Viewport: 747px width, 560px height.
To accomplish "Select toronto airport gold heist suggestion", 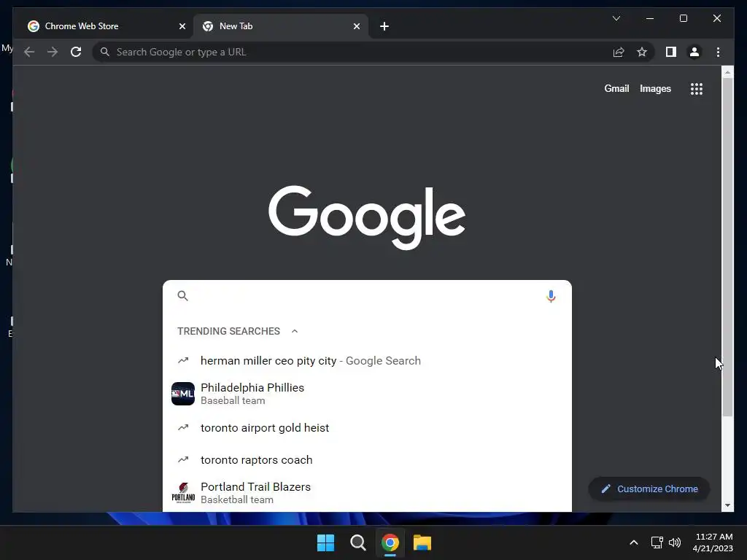I will pyautogui.click(x=367, y=427).
